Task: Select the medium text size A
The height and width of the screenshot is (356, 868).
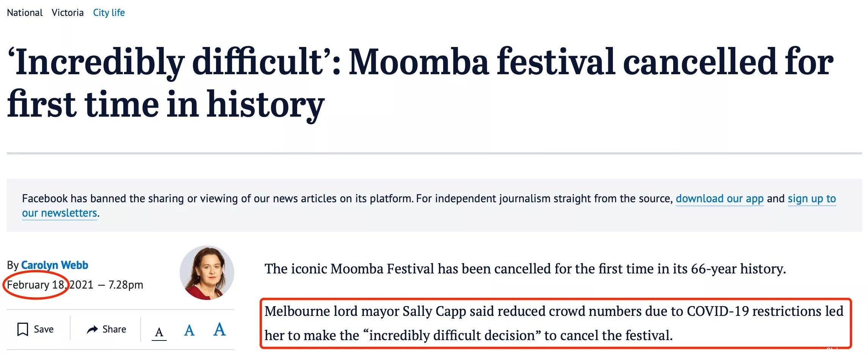Action: [189, 331]
